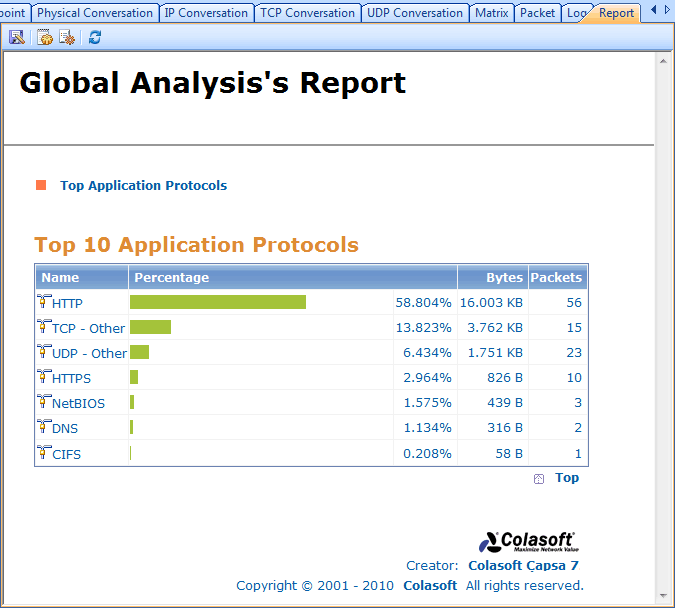
Task: Open the TCP Conversation tab
Action: coord(307,13)
